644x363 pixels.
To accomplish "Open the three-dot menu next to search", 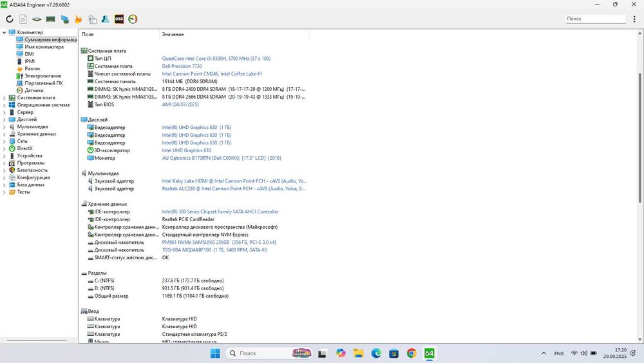I will pyautogui.click(x=634, y=19).
